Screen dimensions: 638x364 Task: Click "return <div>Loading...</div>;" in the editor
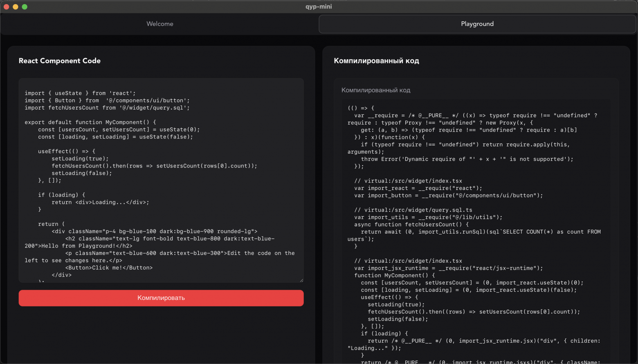click(x=100, y=202)
